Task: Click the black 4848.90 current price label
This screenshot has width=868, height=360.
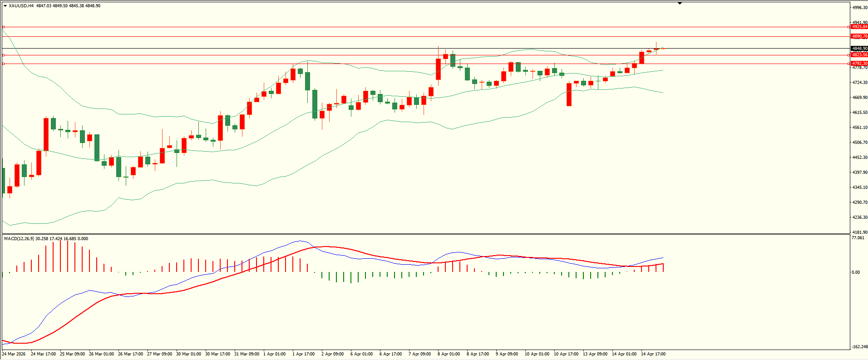Action: click(x=859, y=49)
